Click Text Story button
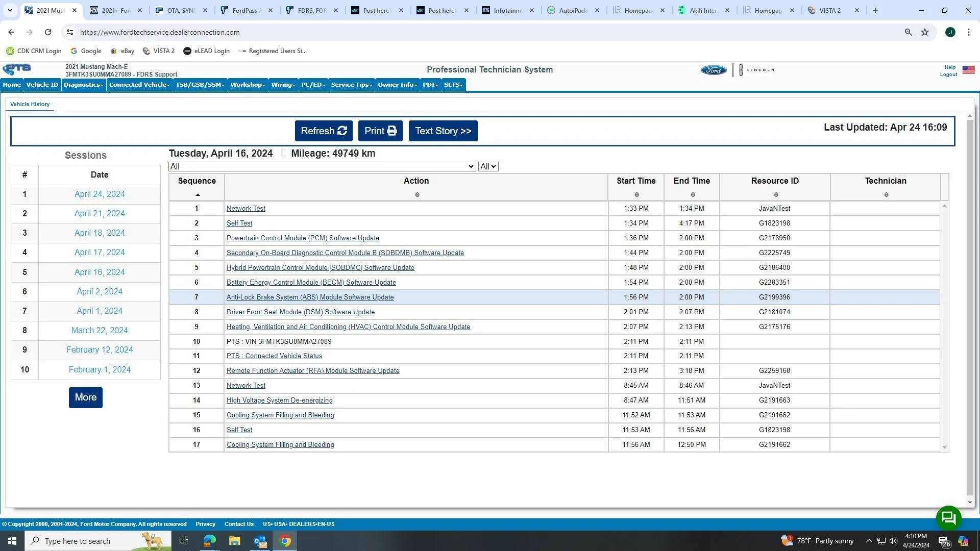Image resolution: width=980 pixels, height=551 pixels. [x=443, y=131]
